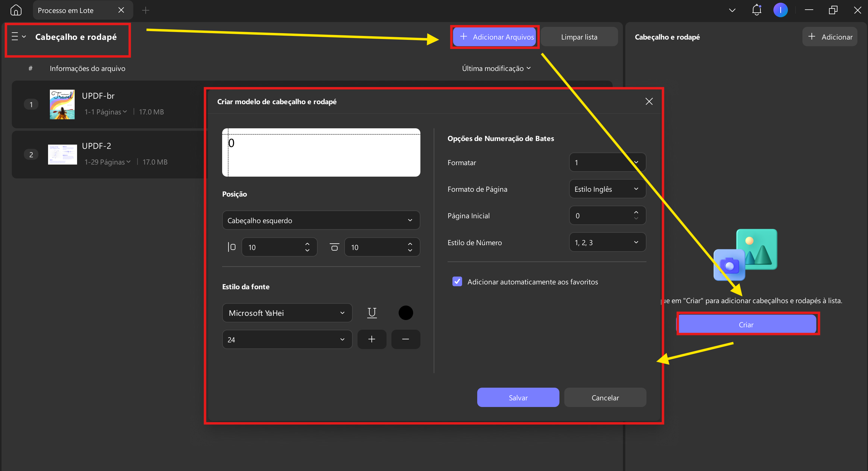Uncheck Adicionar automaticamente aos favoritos
Viewport: 868px width, 471px height.
(x=457, y=281)
